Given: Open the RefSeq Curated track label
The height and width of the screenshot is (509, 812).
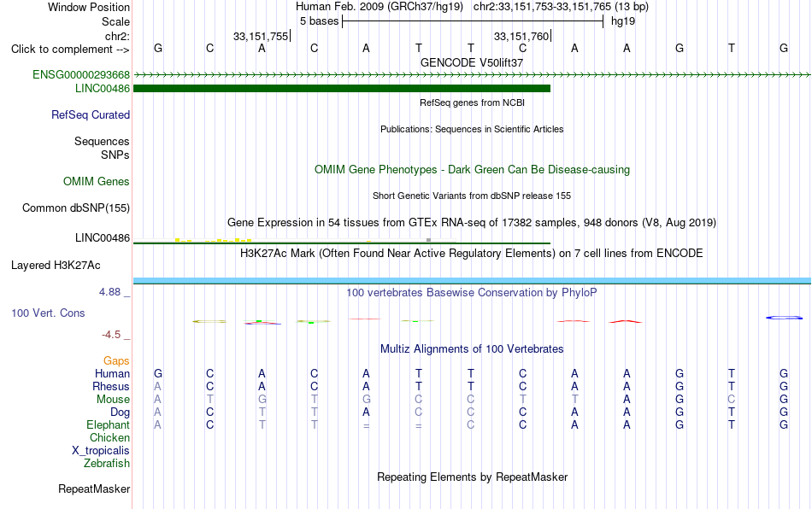Looking at the screenshot, I should click(91, 114).
